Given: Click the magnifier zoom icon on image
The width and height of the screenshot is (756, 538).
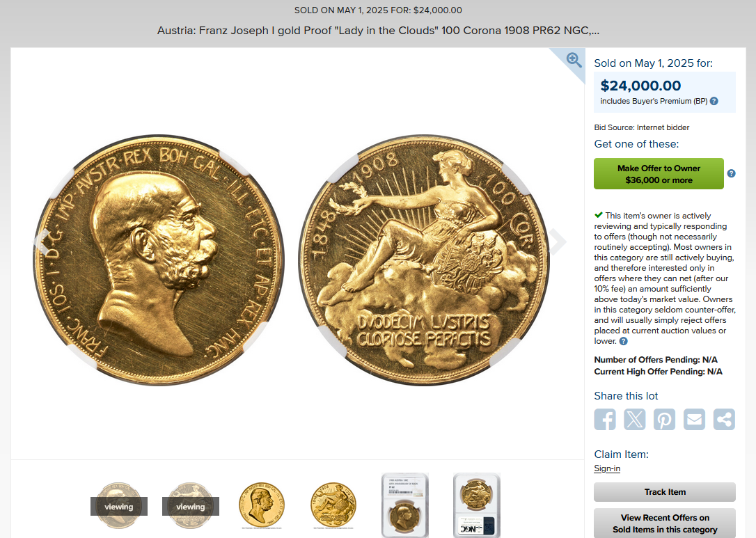Looking at the screenshot, I should 574,60.
